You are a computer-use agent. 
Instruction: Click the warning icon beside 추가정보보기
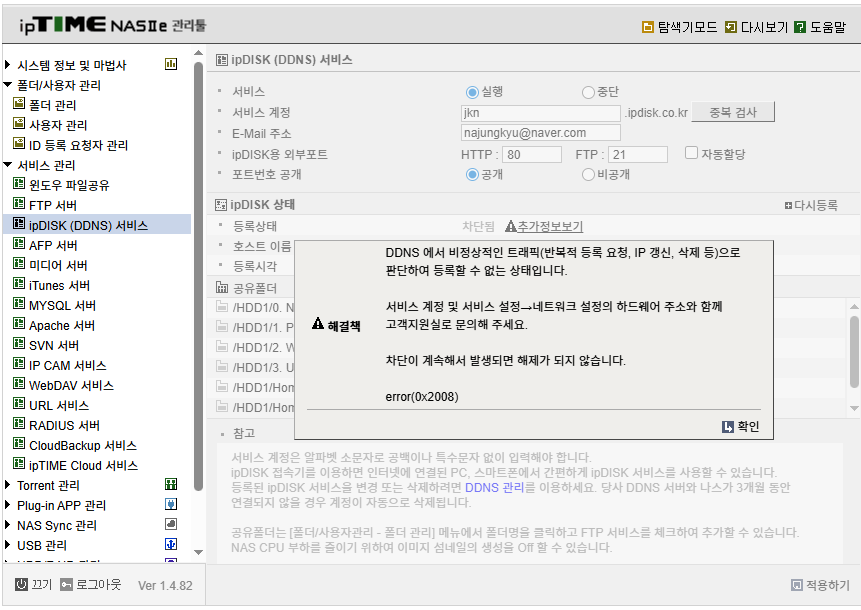[511, 226]
